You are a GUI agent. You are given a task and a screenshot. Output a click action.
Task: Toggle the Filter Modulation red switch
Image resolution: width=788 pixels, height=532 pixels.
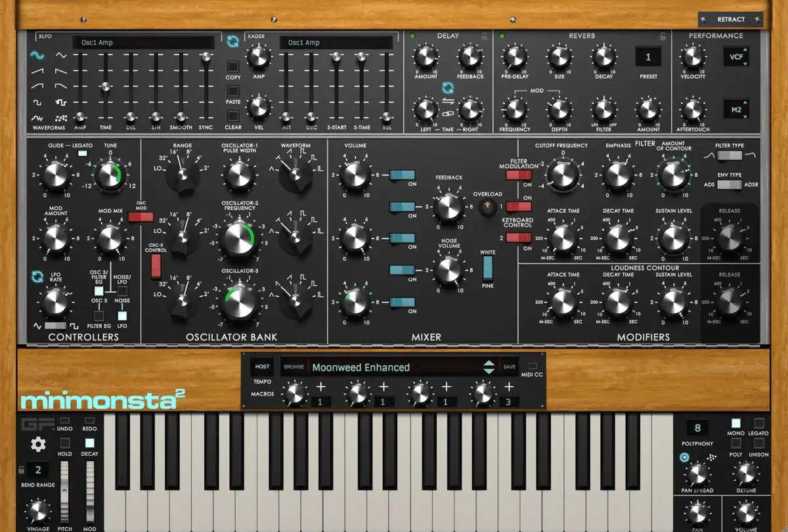(x=518, y=175)
